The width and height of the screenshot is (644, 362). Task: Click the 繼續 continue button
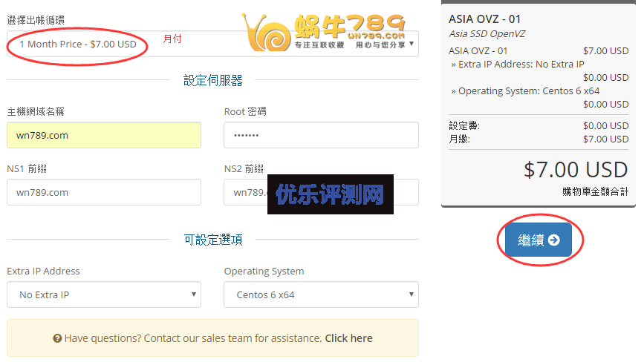(x=539, y=240)
